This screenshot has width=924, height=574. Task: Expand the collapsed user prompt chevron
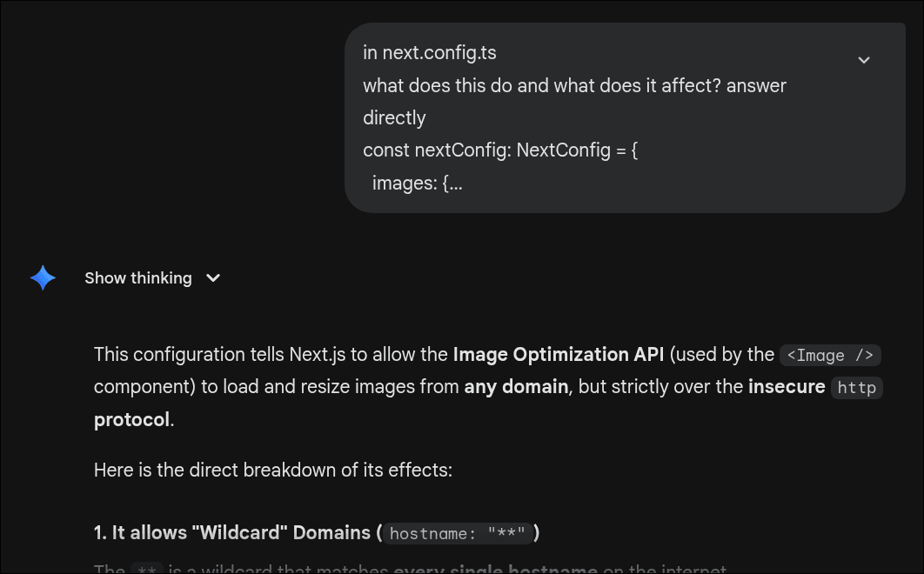point(864,60)
